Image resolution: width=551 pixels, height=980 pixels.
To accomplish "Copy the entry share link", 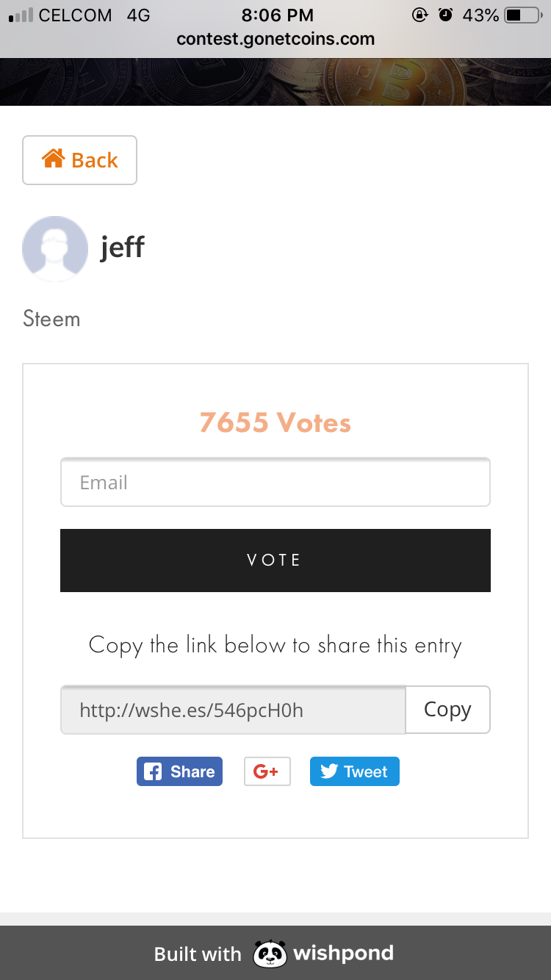I will [447, 710].
